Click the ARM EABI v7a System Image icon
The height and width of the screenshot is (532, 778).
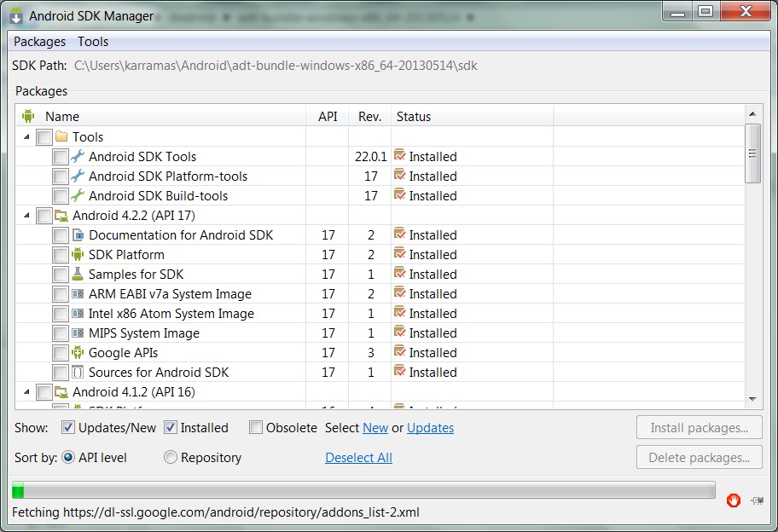tap(78, 294)
